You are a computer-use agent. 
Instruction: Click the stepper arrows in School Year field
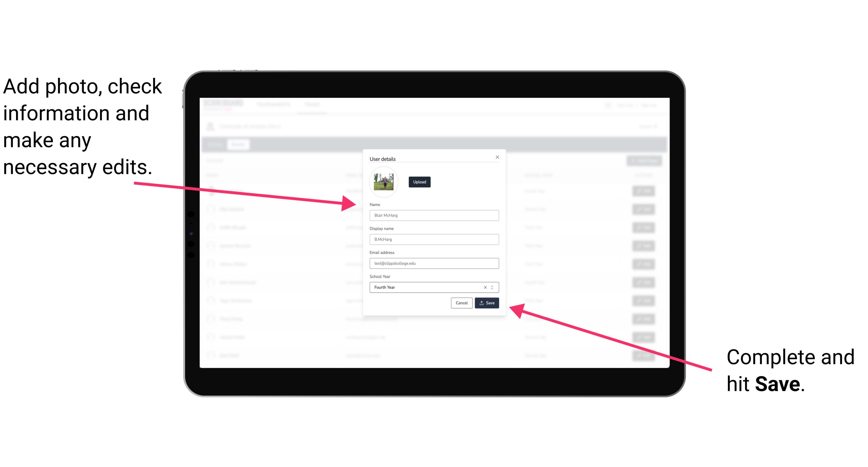point(493,287)
